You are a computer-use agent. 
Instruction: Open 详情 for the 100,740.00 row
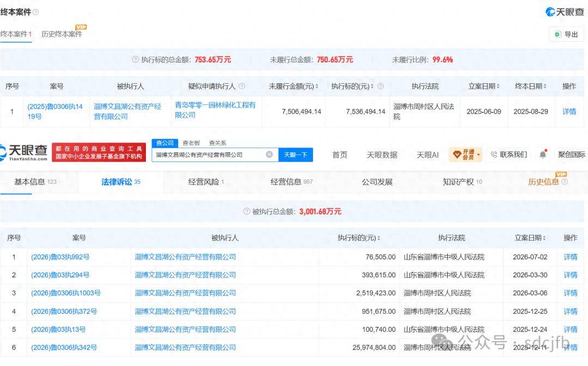pos(571,329)
